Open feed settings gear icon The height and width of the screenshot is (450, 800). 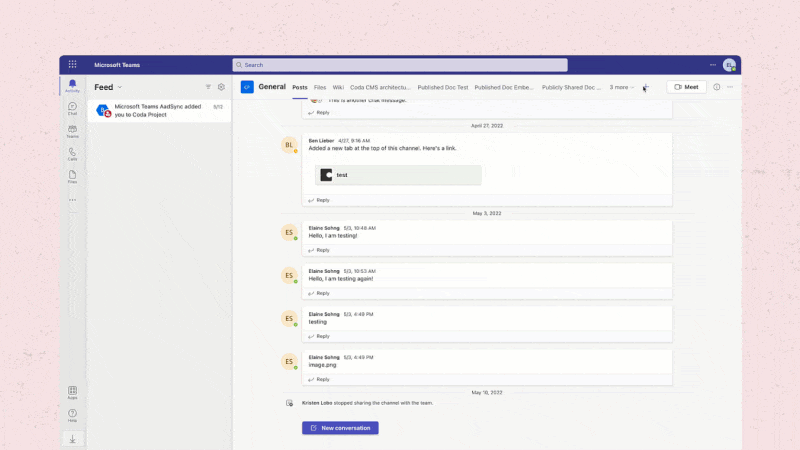click(x=221, y=87)
